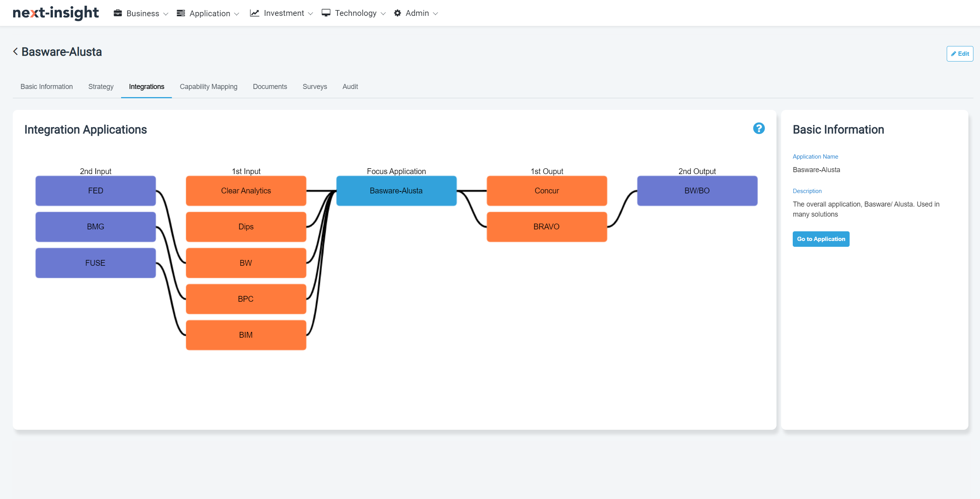Click the Basic Information side panel heading
This screenshot has height=499, width=980.
tap(838, 130)
